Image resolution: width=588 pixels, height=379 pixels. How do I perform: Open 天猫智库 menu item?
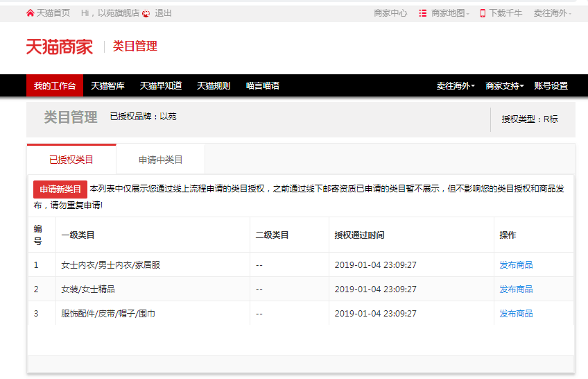click(107, 86)
